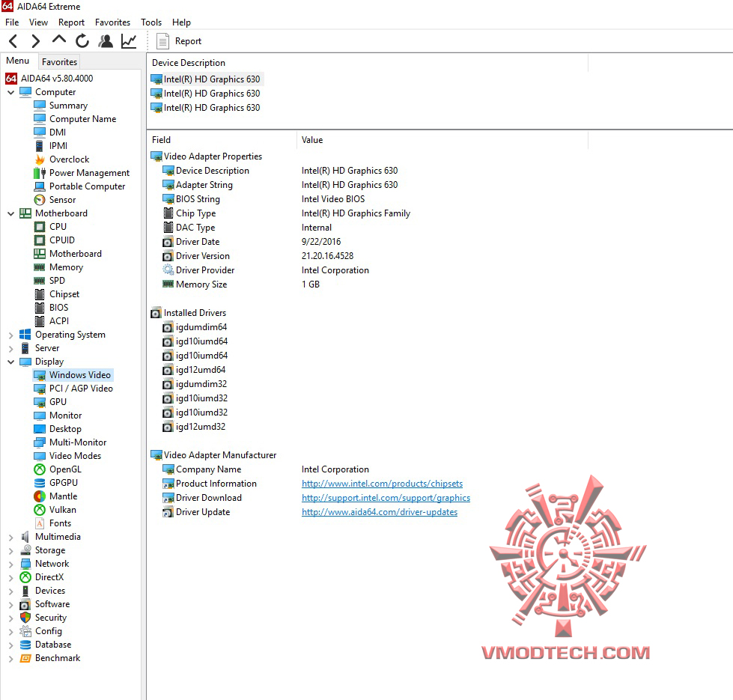Viewport: 733px width, 700px height.
Task: Click the up-level arrow toolbar icon
Action: pos(59,40)
